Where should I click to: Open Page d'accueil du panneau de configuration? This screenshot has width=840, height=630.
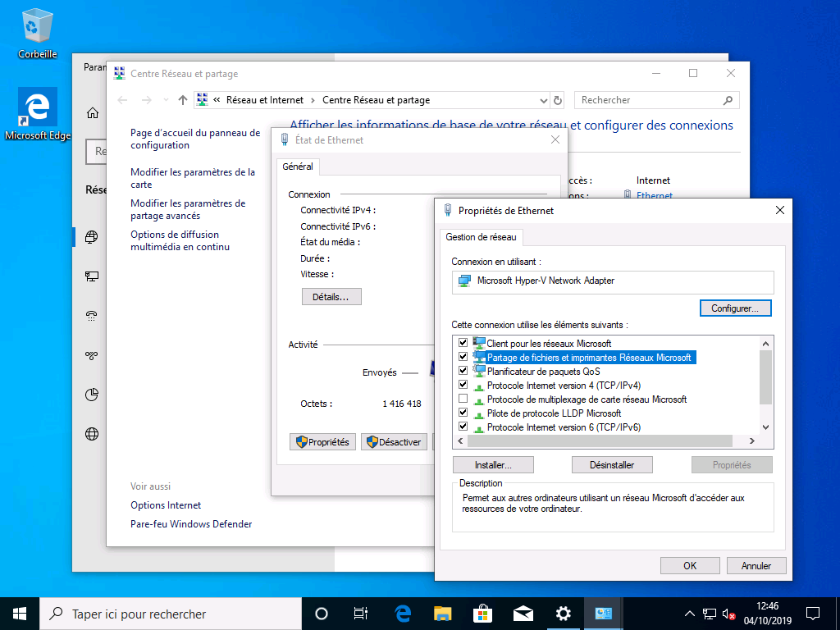coord(195,139)
